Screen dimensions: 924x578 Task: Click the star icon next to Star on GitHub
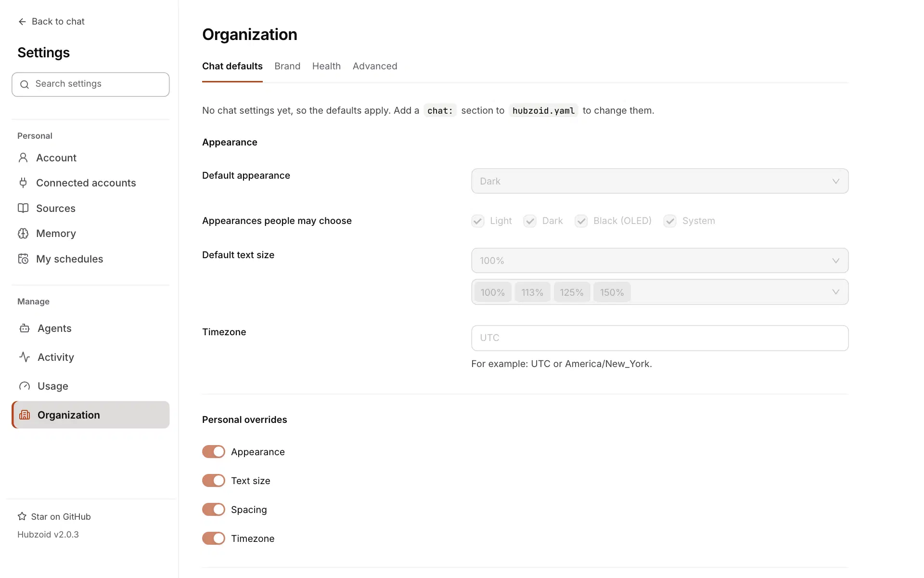click(x=22, y=516)
